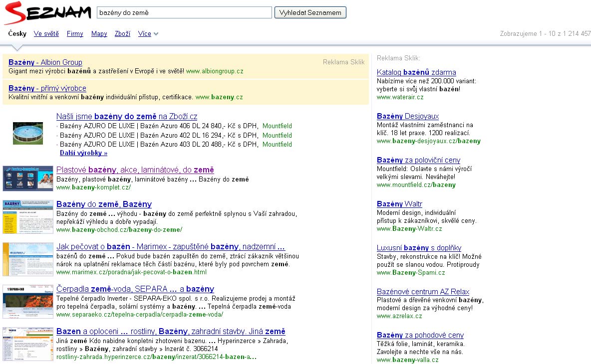Click the 'Zobrazujeme 1 - 10' results count text

[x=546, y=33]
